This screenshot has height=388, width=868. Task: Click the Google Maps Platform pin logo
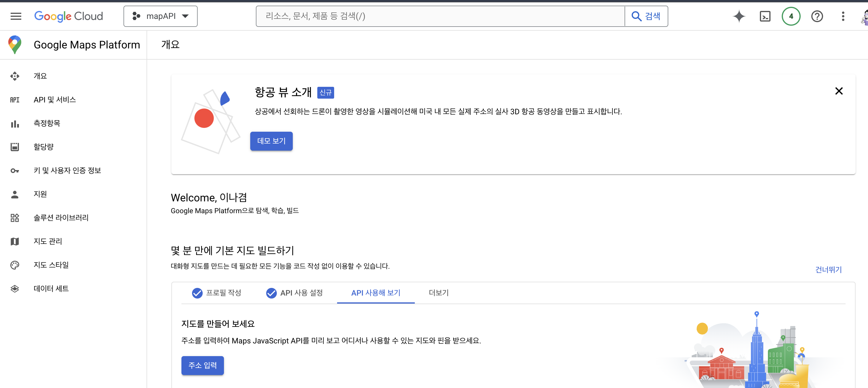point(14,45)
